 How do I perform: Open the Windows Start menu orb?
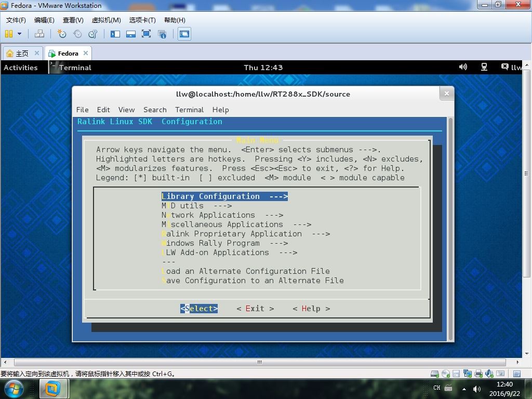[x=13, y=389]
